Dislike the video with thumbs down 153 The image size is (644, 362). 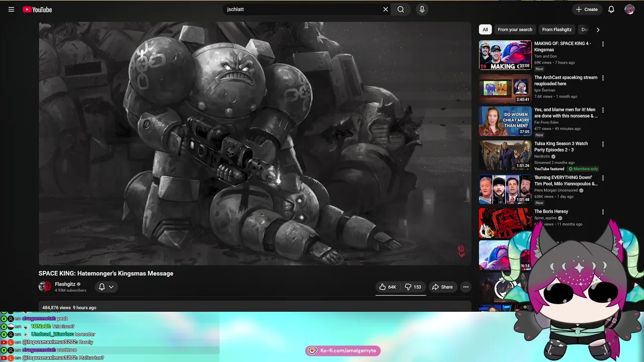[414, 287]
